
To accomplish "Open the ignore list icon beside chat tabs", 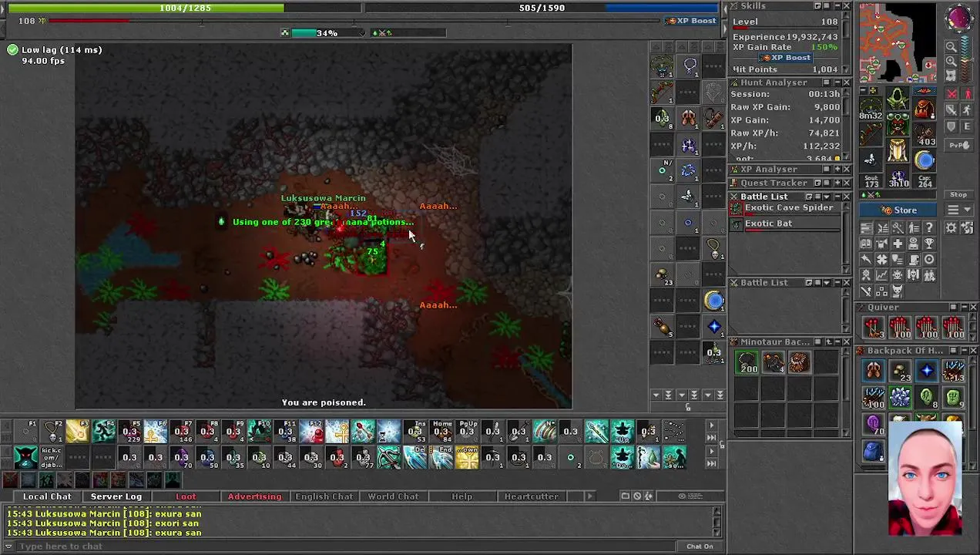I will [637, 496].
